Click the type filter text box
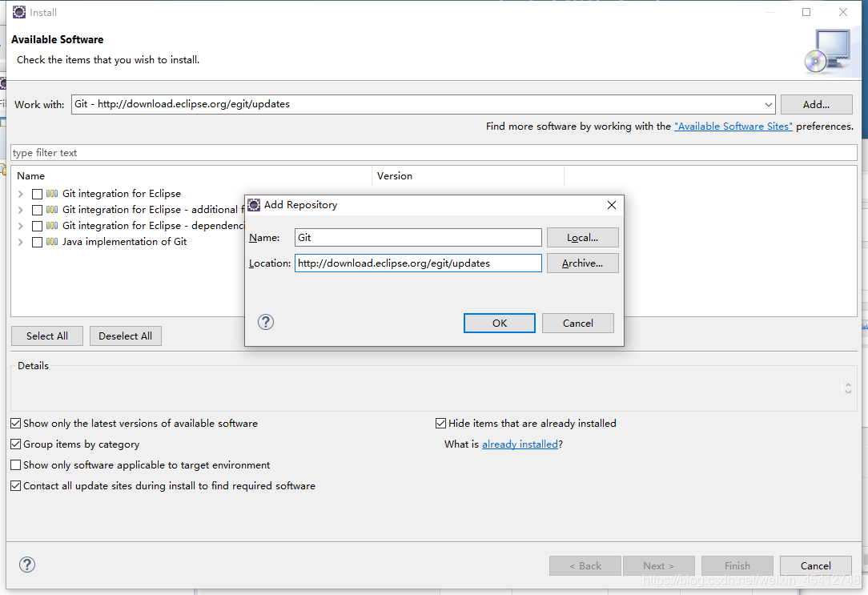This screenshot has height=595, width=868. point(434,153)
